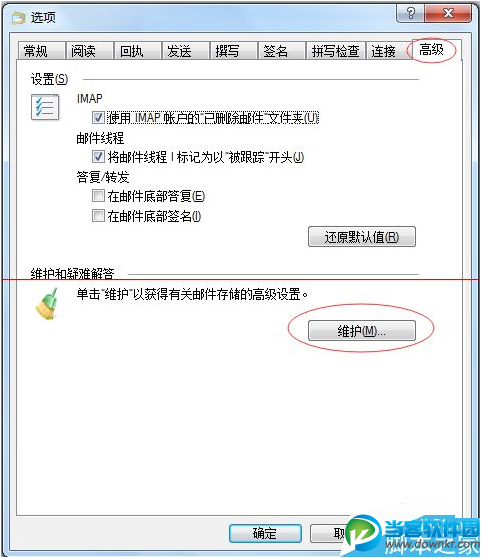This screenshot has height=558, width=481.
Task: Click the broom maintenance icon
Action: (47, 304)
